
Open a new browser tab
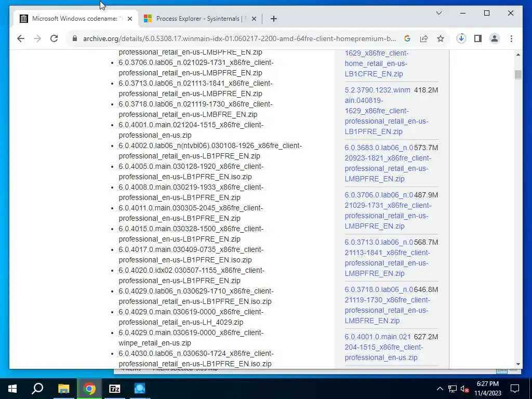pos(274,19)
